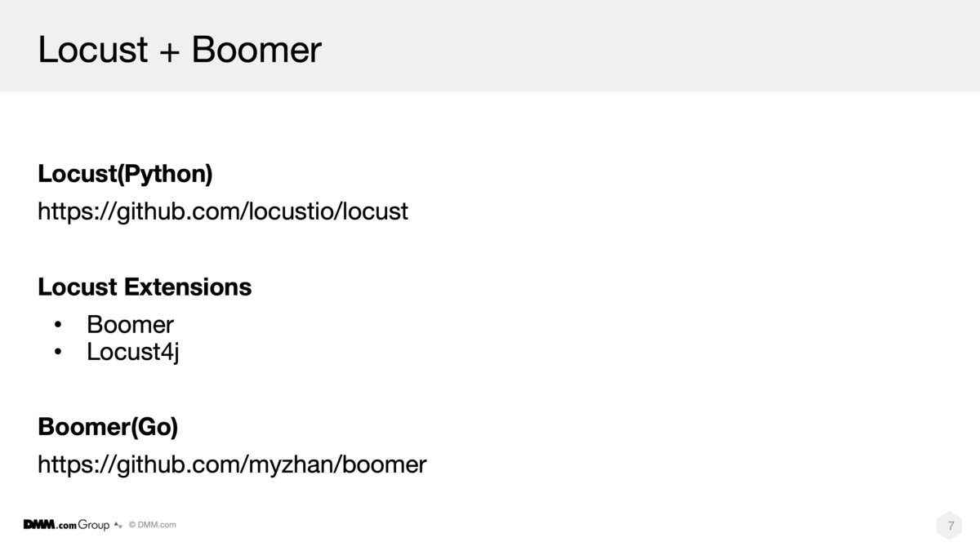Screen dimensions: 980x551
Task: Click the hexagon page number 7 badge
Action: pyautogui.click(x=950, y=527)
